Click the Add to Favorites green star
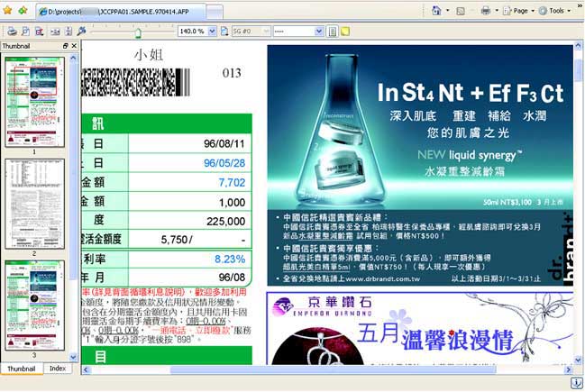The height and width of the screenshot is (392, 585). (x=23, y=10)
